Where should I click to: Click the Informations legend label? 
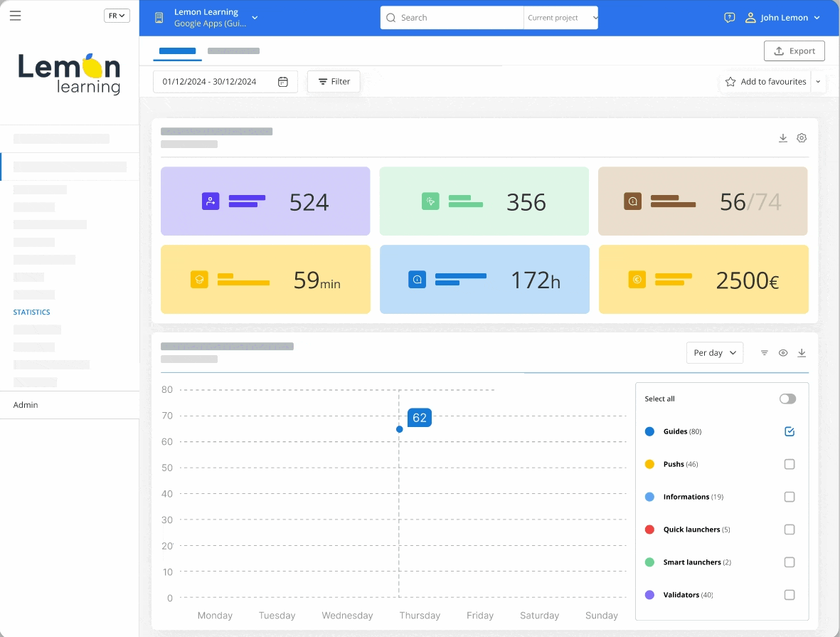click(693, 497)
